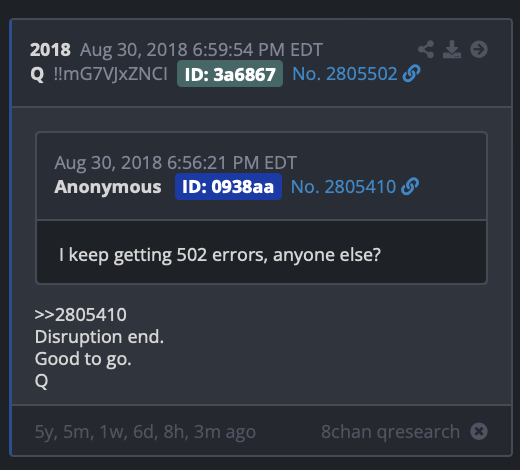Viewport: 520px width, 470px height.
Task: Click link icon beside No. 2805410
Action: point(410,186)
